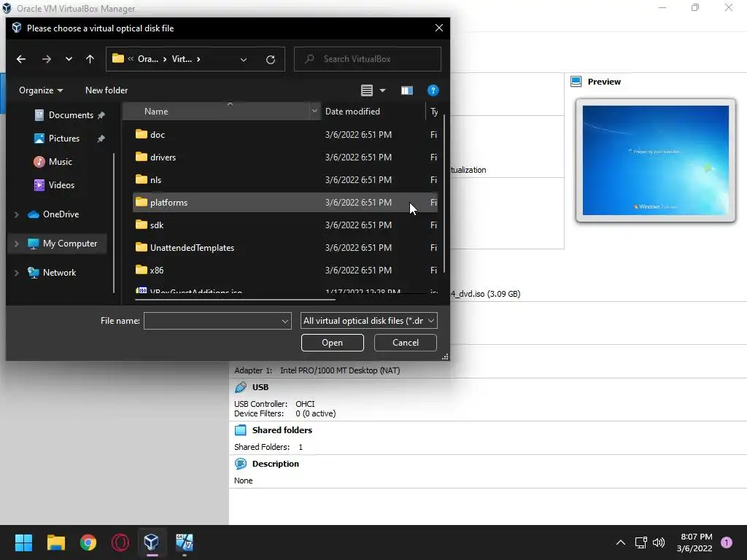Show hidden system tray icons

pyautogui.click(x=621, y=542)
